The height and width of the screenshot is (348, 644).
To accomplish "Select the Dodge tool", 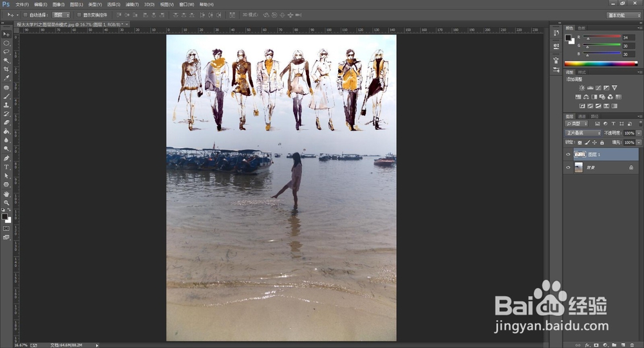I will coord(6,149).
